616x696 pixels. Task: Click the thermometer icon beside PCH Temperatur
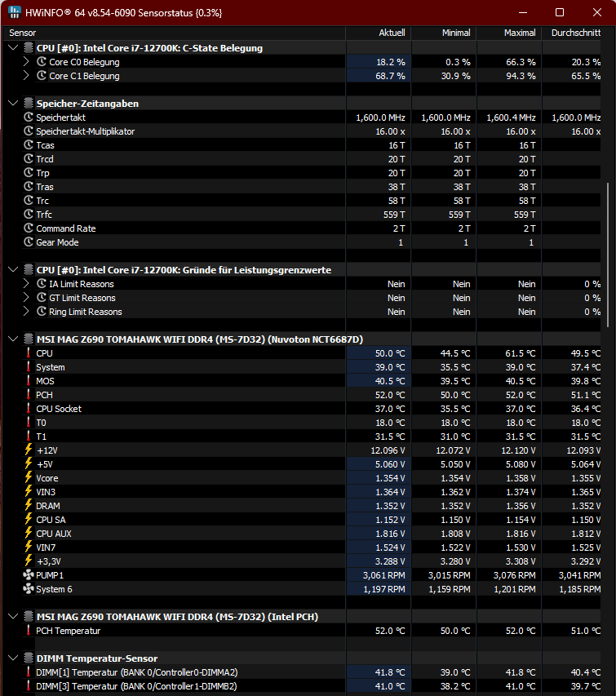(x=29, y=630)
